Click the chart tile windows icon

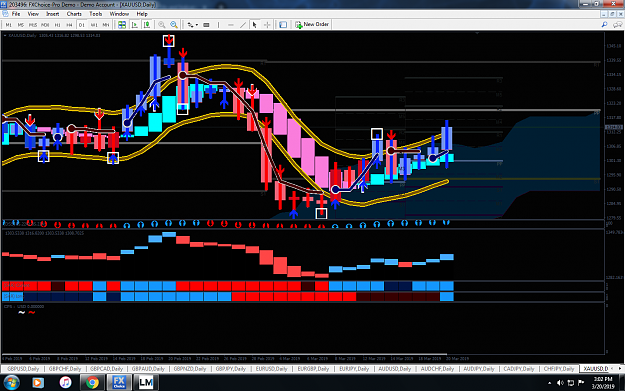[x=122, y=25]
